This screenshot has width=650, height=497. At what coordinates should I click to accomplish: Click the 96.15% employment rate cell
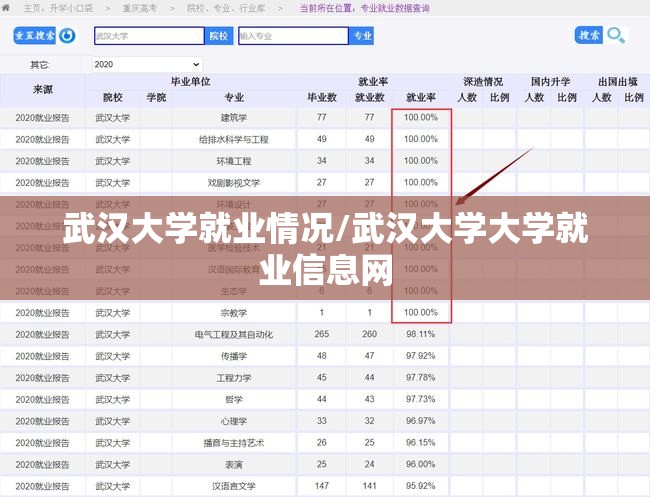421,443
